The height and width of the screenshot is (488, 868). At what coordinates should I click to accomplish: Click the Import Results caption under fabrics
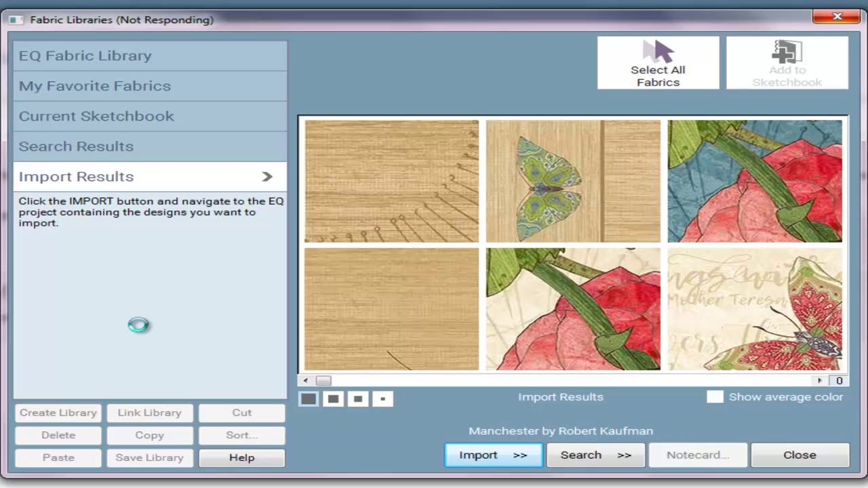(x=561, y=397)
